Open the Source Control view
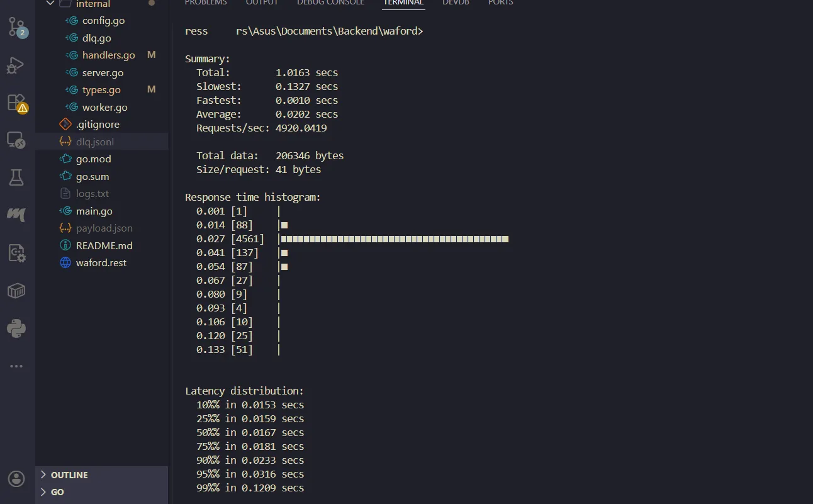The image size is (813, 504). coord(16,27)
